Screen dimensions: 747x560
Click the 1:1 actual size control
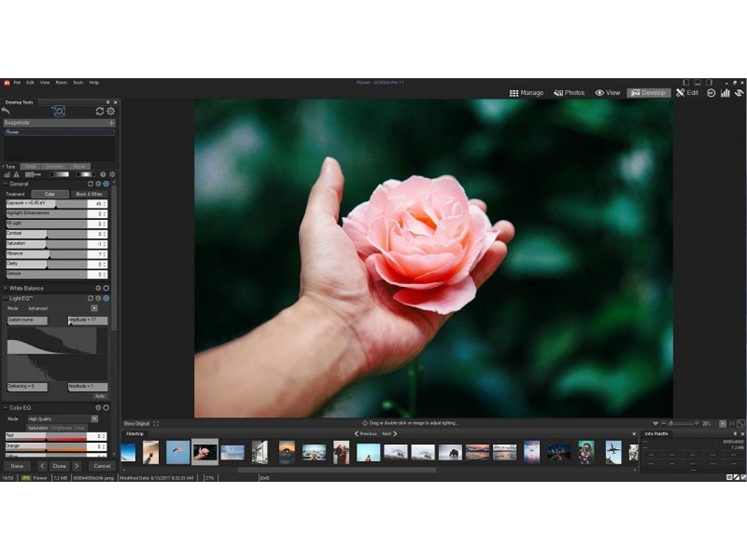click(x=732, y=423)
